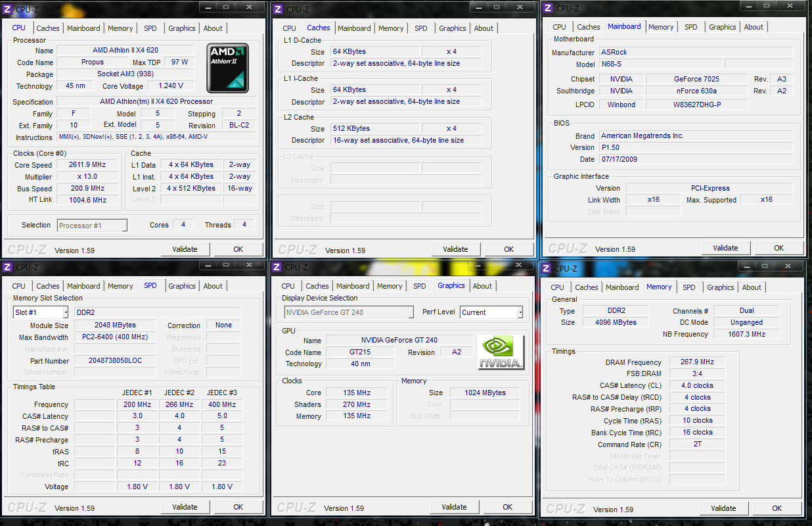This screenshot has height=526, width=812.
Task: Click the Core Speed value '2611.9 MHz'
Action: click(87, 165)
